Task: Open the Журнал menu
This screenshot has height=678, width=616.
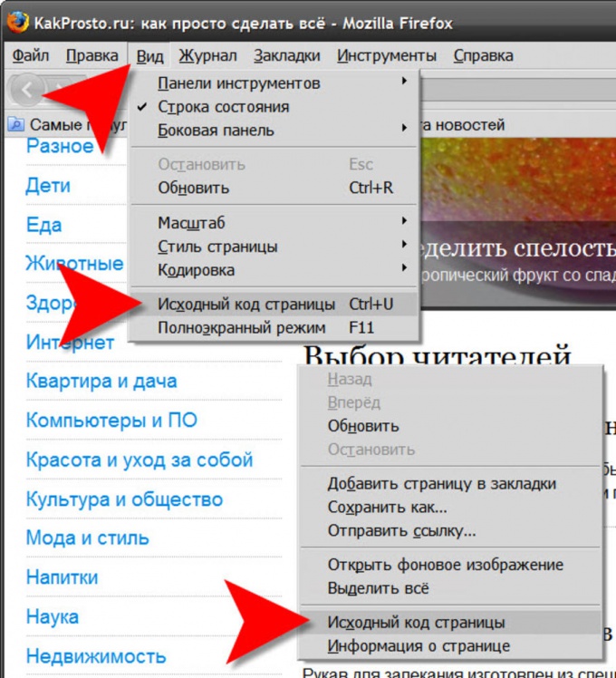Action: [x=208, y=56]
